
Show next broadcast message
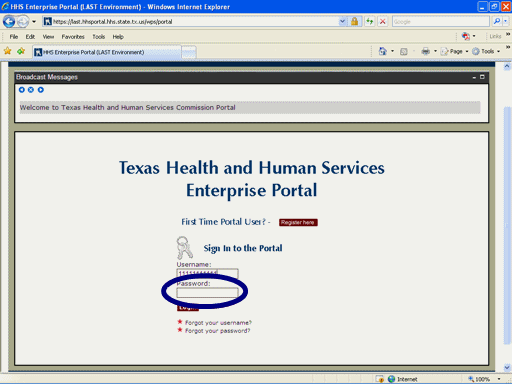tap(41, 90)
